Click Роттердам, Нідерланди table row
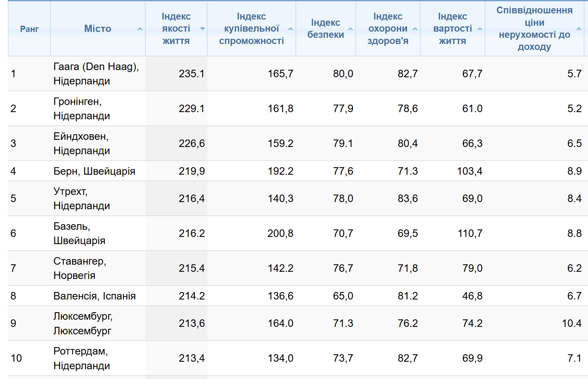Image resolution: width=588 pixels, height=379 pixels. tap(81, 358)
